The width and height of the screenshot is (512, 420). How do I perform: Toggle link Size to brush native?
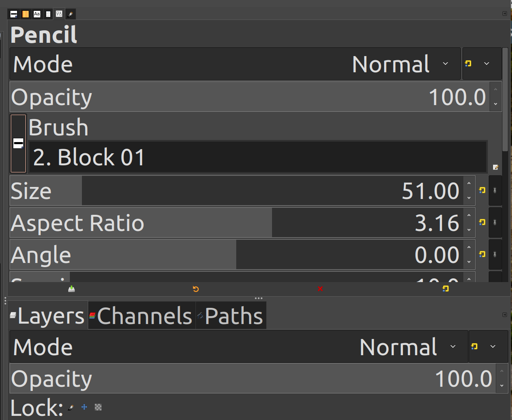pos(495,190)
